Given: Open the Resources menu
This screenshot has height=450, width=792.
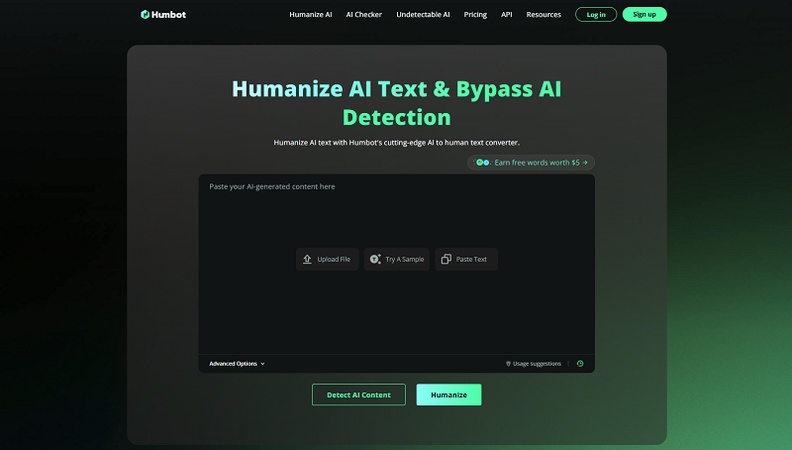Looking at the screenshot, I should click(543, 15).
